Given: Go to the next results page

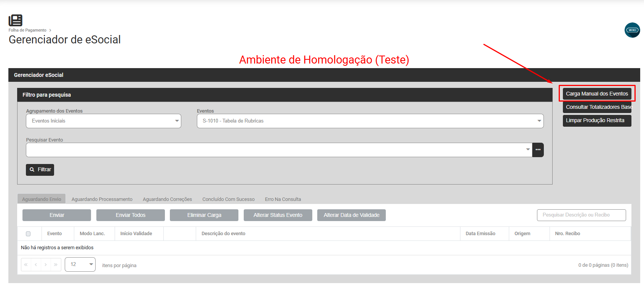Looking at the screenshot, I should click(x=46, y=264).
